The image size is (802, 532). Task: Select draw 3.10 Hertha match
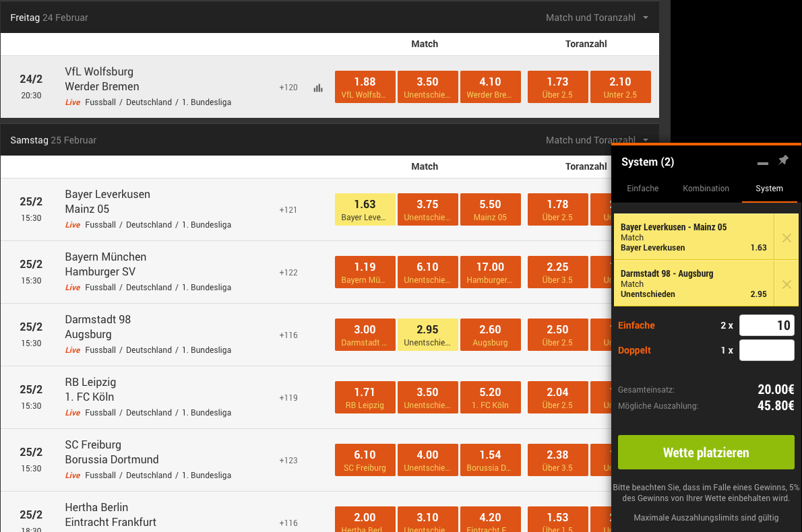tap(427, 519)
